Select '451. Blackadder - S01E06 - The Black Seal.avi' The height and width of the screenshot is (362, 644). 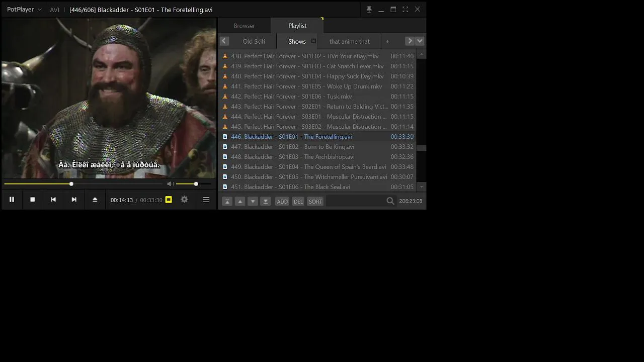(x=317, y=187)
